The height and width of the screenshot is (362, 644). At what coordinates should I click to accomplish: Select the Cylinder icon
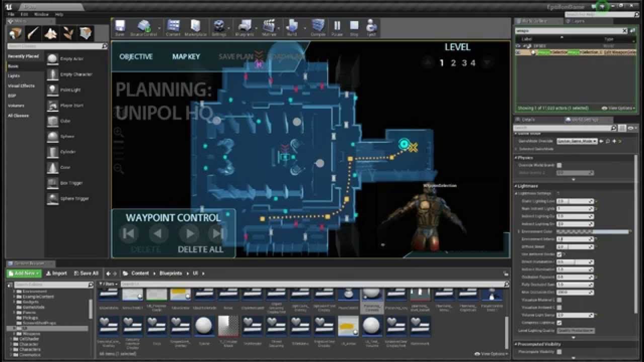pos(52,152)
